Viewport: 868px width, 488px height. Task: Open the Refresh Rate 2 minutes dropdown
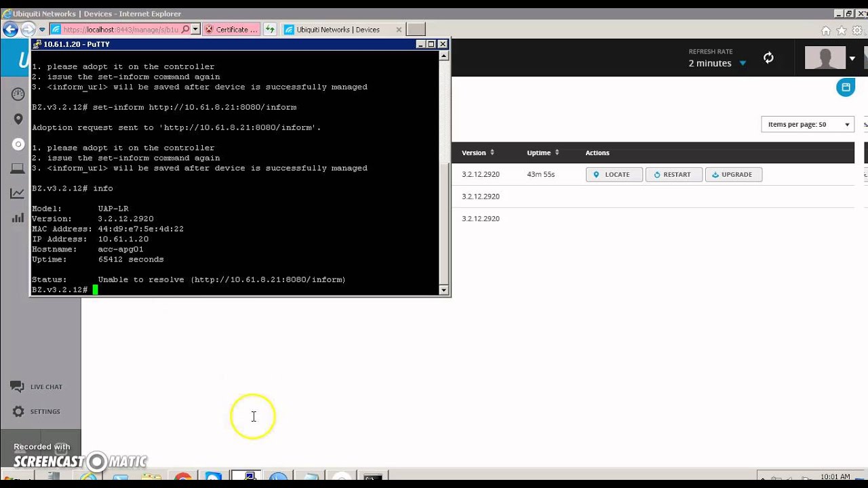point(717,63)
